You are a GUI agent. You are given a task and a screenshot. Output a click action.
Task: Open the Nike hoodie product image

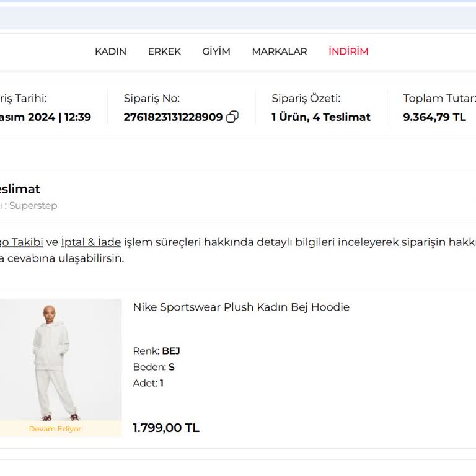(59, 359)
